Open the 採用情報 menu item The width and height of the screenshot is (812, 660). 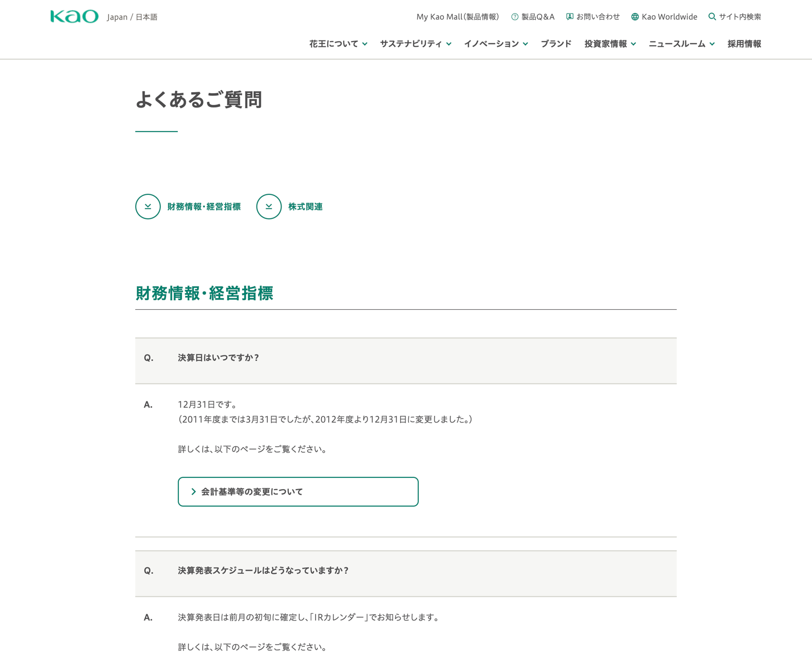[744, 44]
